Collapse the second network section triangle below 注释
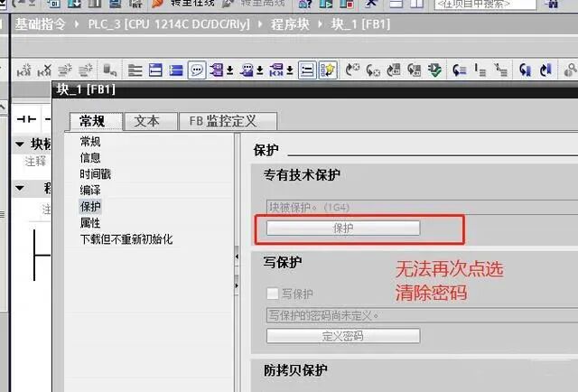This screenshot has width=578, height=392. point(20,189)
